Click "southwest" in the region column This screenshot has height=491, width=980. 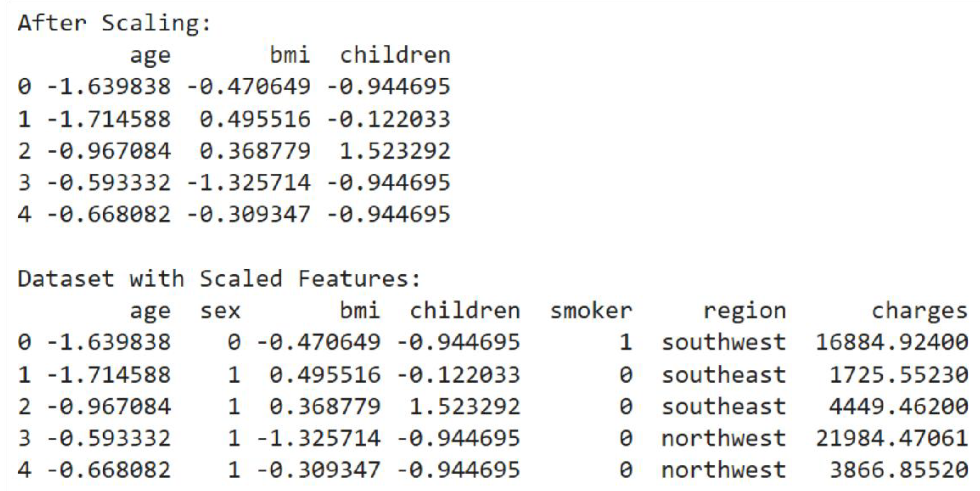(x=723, y=342)
